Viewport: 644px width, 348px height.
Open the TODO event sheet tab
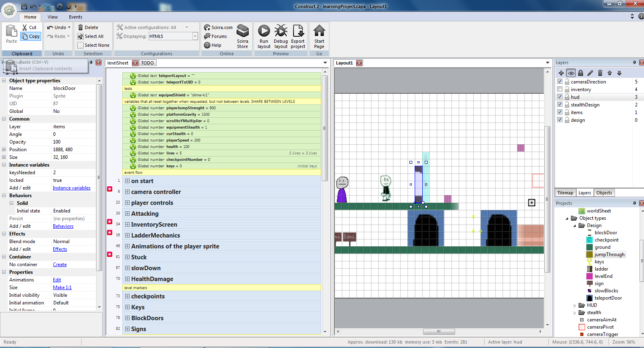pyautogui.click(x=147, y=63)
